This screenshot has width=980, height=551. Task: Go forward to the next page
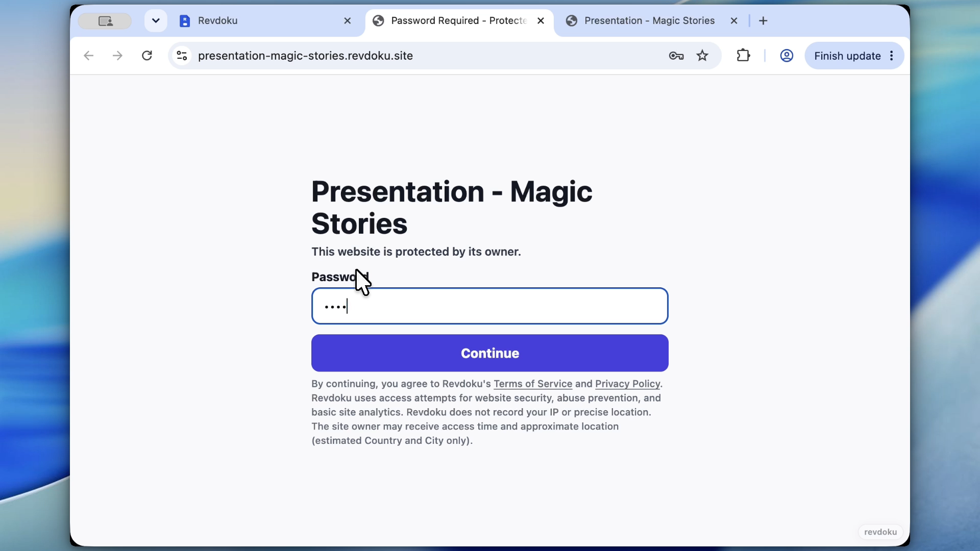[117, 56]
